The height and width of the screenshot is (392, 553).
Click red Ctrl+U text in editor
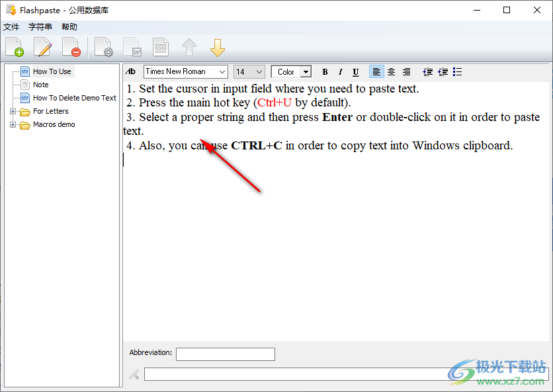[x=275, y=102]
